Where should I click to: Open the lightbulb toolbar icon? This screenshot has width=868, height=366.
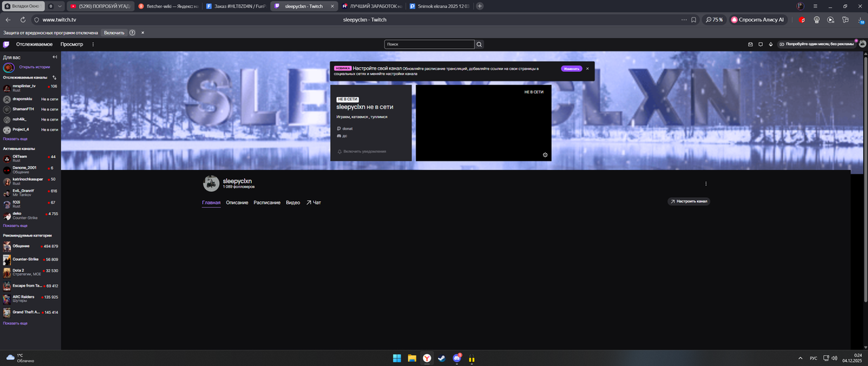[x=816, y=20]
